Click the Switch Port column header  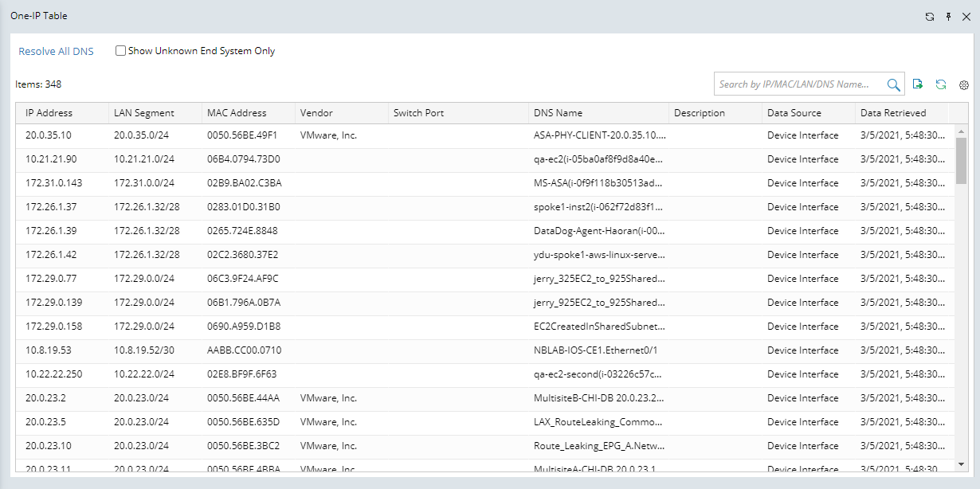418,113
